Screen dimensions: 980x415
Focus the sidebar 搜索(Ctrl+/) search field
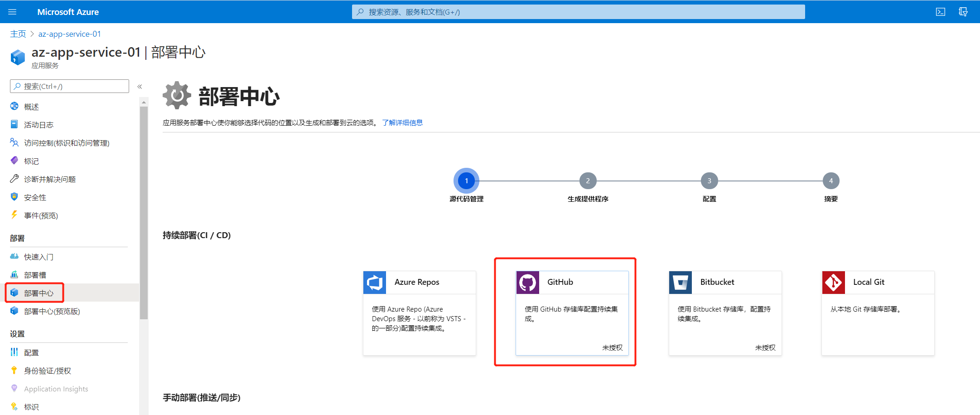(69, 86)
